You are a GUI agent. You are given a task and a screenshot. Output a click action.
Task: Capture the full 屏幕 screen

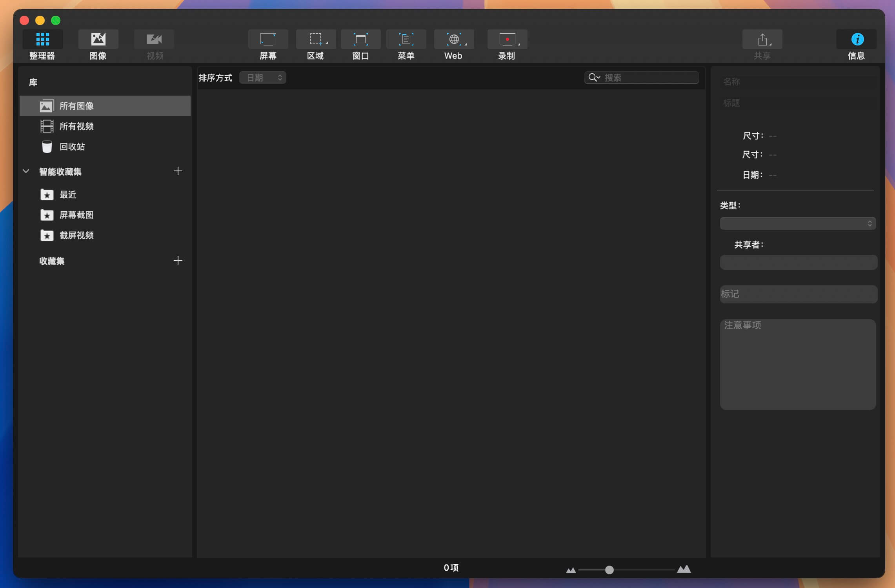[268, 40]
